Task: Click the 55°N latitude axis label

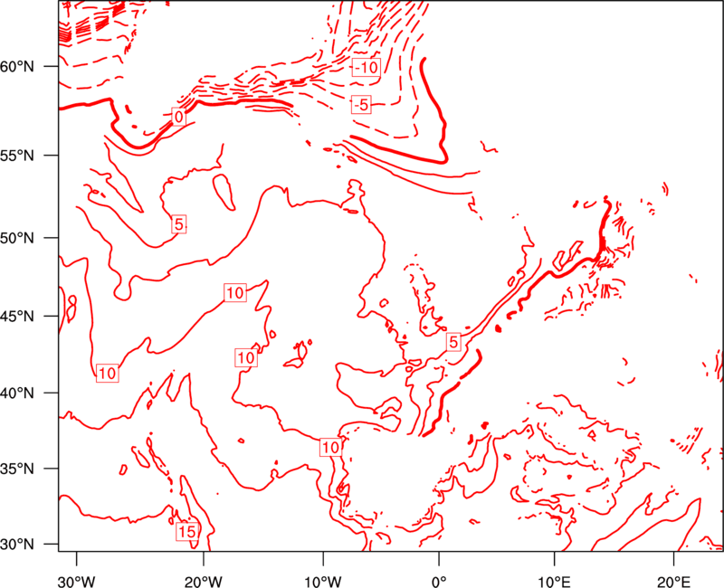Action: [17, 156]
